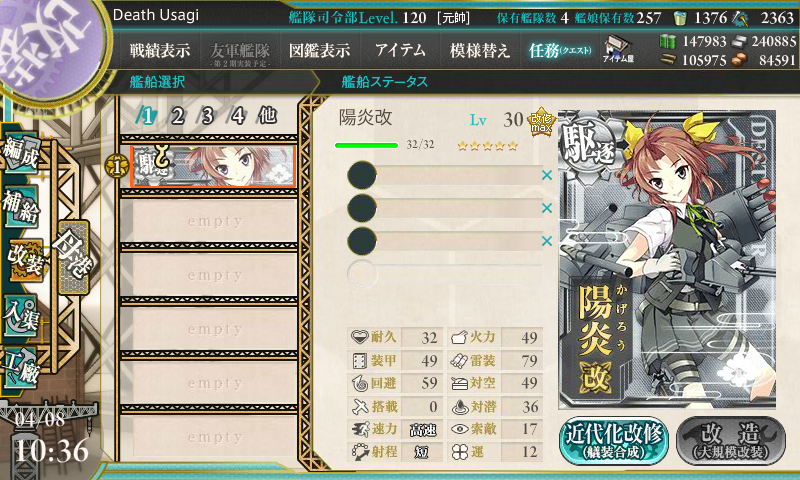Select the 他 other ships tab
This screenshot has width=800, height=480.
267,116
